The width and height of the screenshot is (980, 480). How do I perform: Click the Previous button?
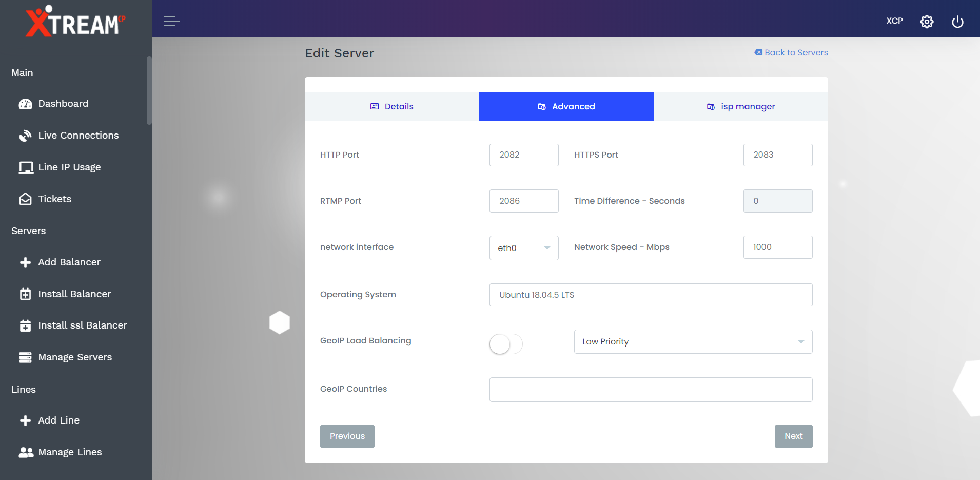pos(347,436)
